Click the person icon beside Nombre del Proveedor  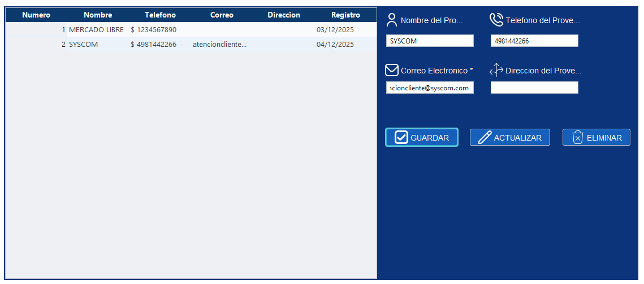point(392,20)
